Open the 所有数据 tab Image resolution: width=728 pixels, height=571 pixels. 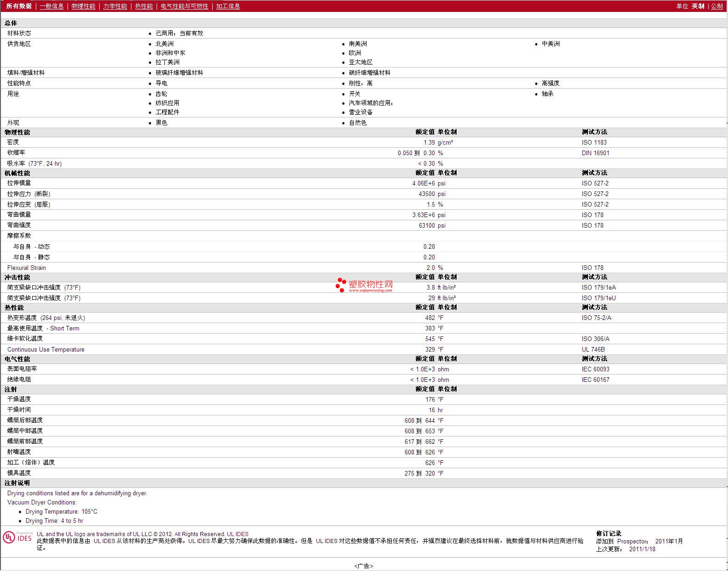coord(19,6)
